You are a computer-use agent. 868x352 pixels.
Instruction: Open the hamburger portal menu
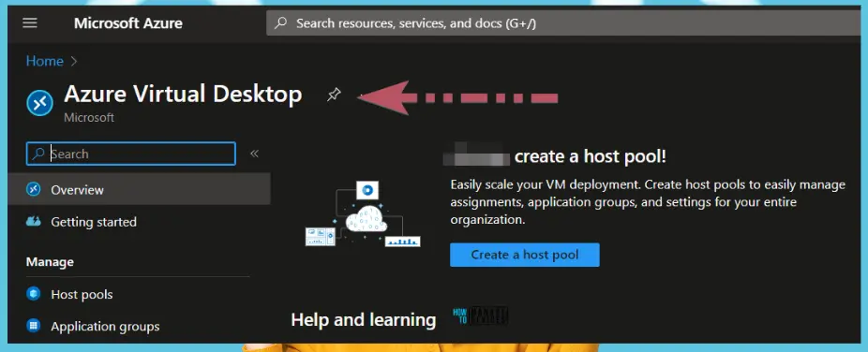(x=30, y=23)
